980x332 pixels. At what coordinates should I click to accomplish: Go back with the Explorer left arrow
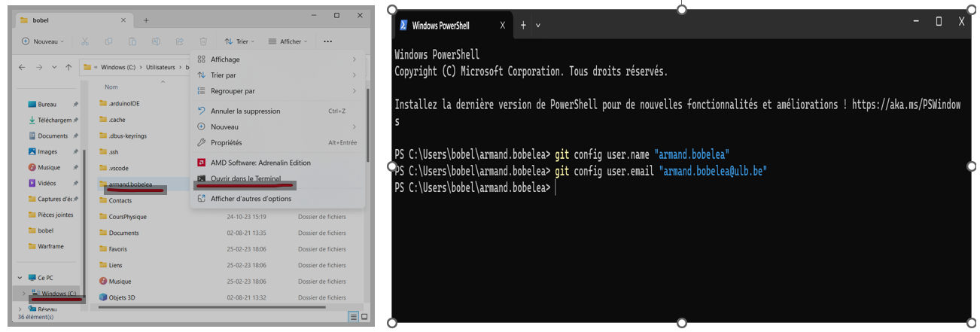[23, 67]
